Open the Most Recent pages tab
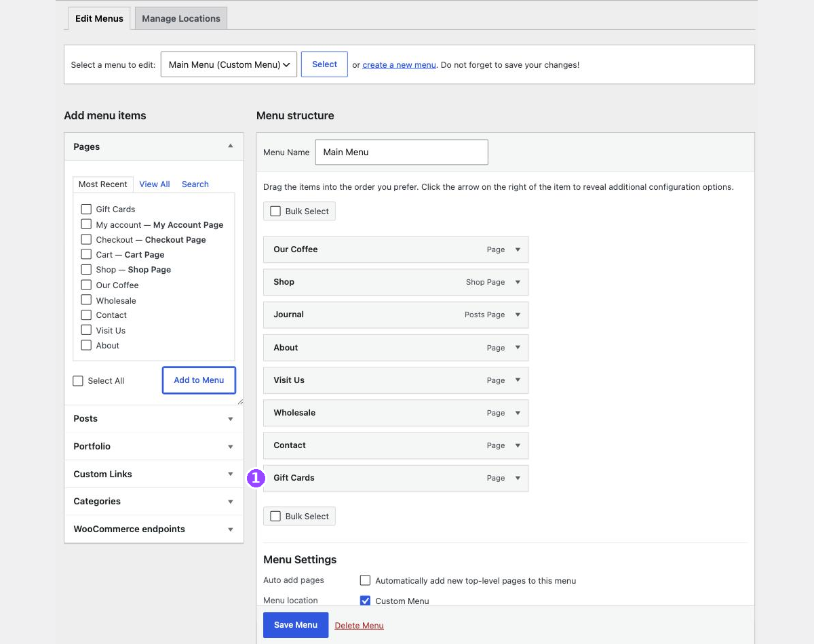Viewport: 814px width, 644px height. pyautogui.click(x=103, y=184)
